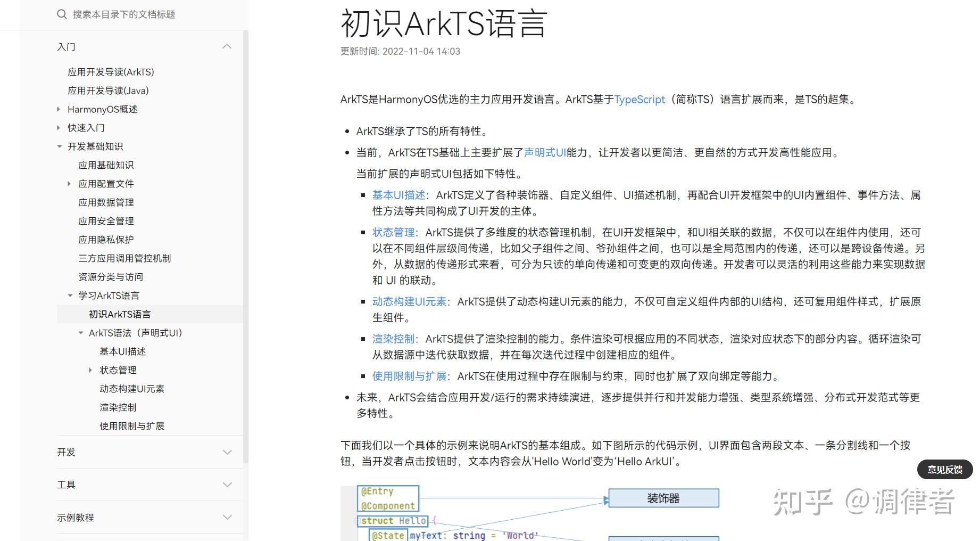
Task: Collapse the 入门 sidebar section
Action: coord(227,46)
